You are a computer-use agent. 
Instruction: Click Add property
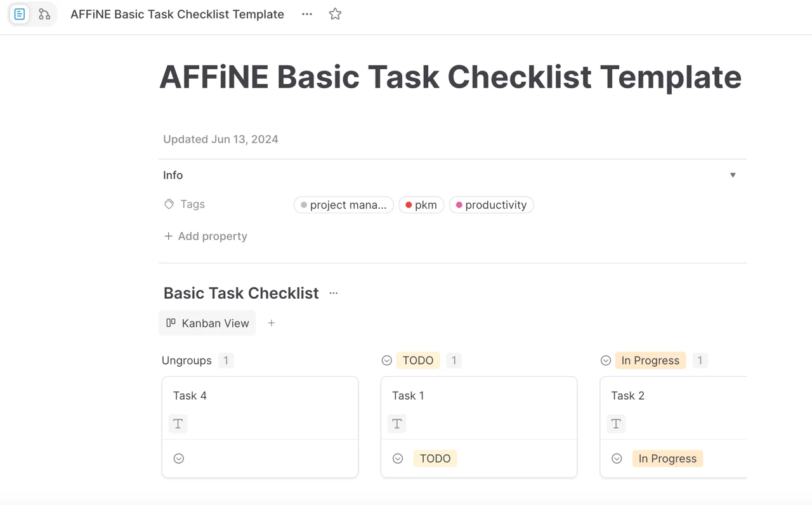coord(206,236)
